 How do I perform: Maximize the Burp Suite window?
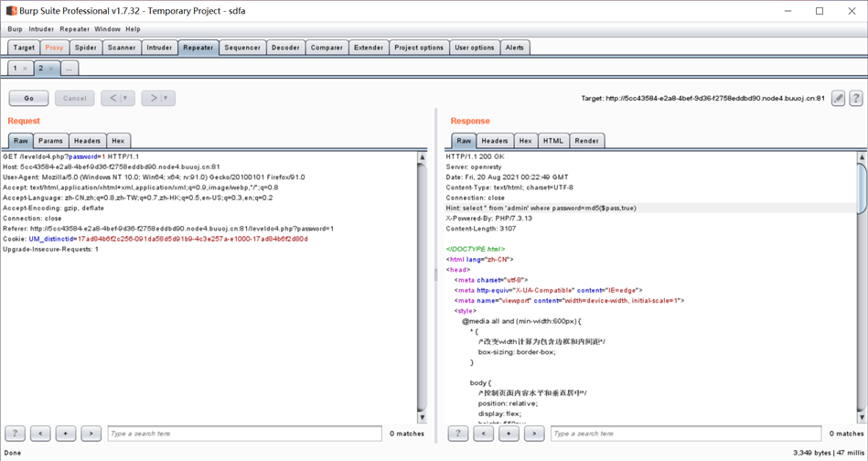[x=820, y=11]
